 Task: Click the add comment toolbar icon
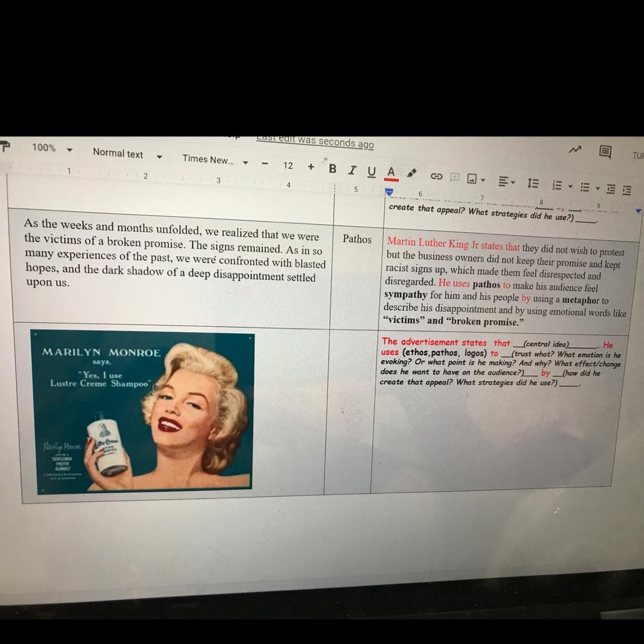pyautogui.click(x=455, y=177)
